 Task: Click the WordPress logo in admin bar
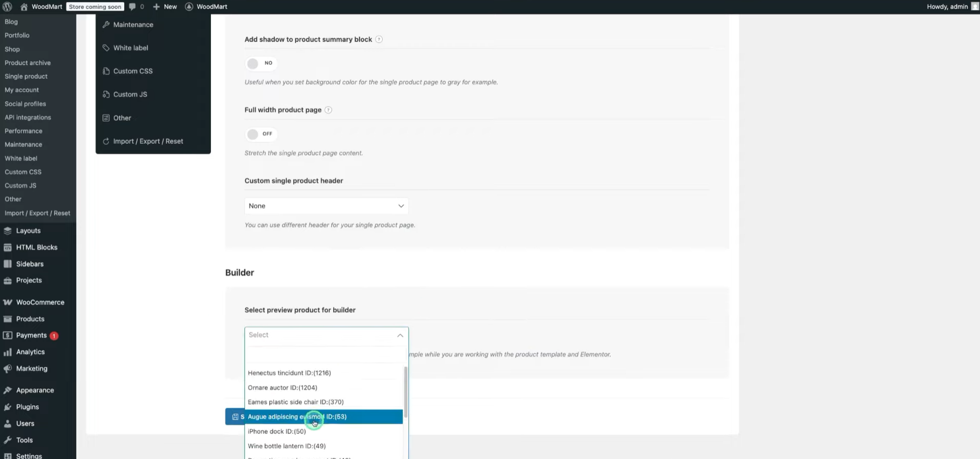[x=7, y=6]
